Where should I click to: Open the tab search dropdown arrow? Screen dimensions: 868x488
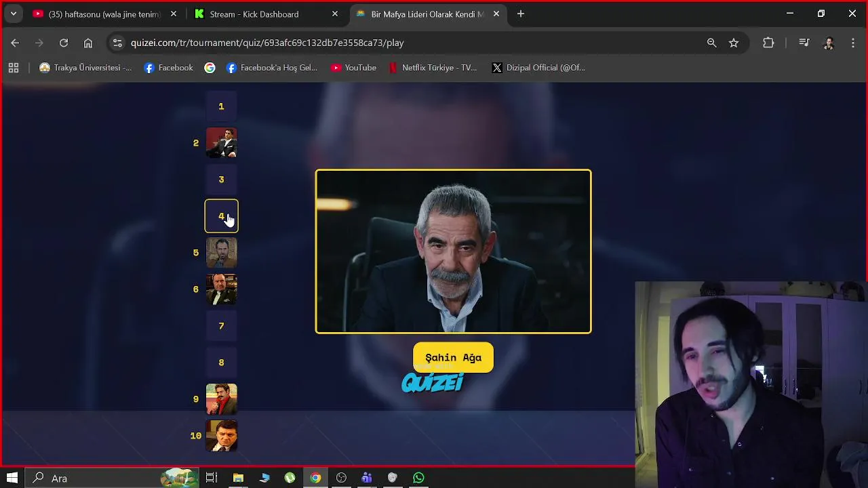click(13, 14)
